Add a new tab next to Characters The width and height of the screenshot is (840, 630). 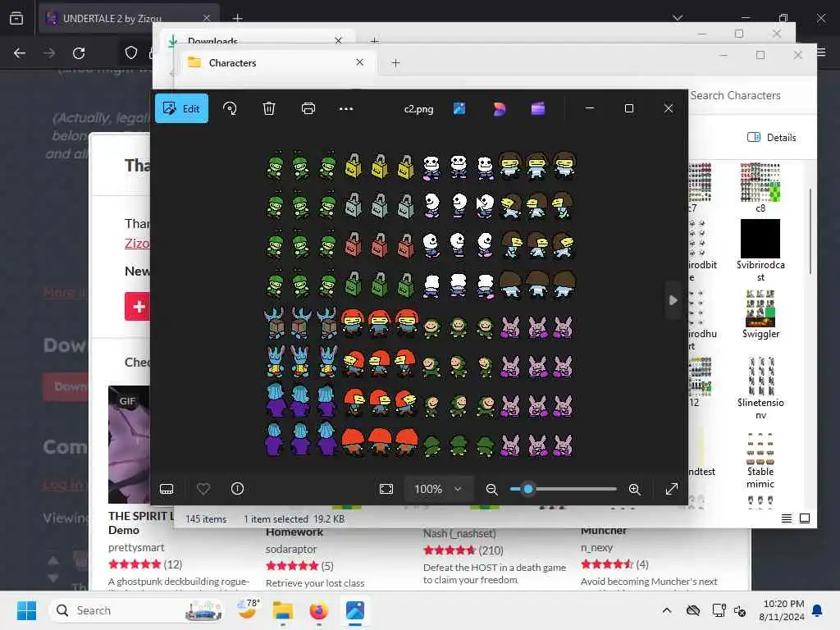tap(395, 63)
